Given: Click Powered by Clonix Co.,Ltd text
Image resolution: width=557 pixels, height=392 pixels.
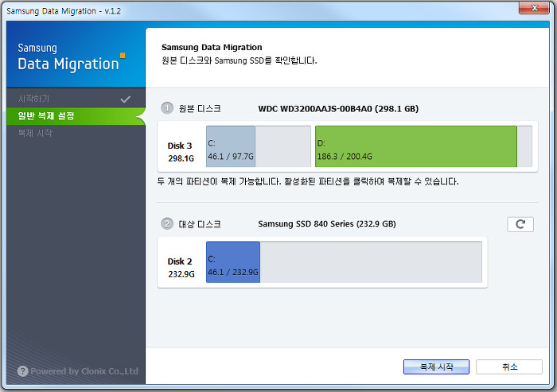Looking at the screenshot, I should [x=84, y=371].
